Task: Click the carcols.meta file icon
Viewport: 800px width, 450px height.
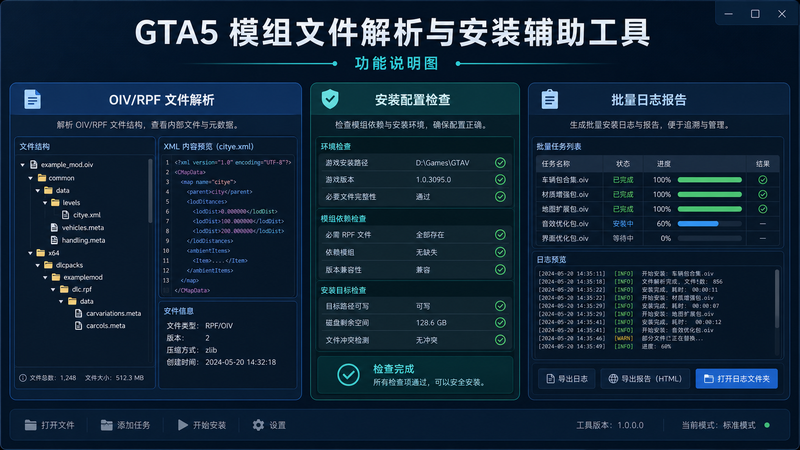Action: click(78, 326)
